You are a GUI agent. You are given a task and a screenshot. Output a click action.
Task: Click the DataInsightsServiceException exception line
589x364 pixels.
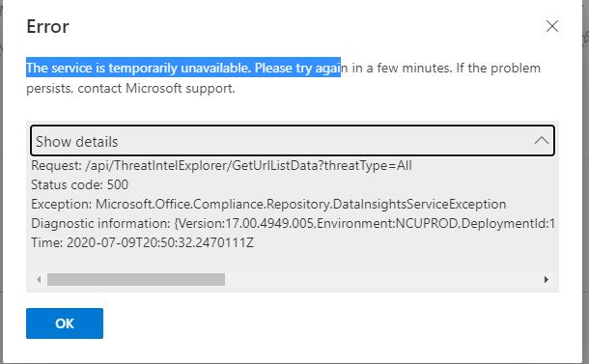268,204
